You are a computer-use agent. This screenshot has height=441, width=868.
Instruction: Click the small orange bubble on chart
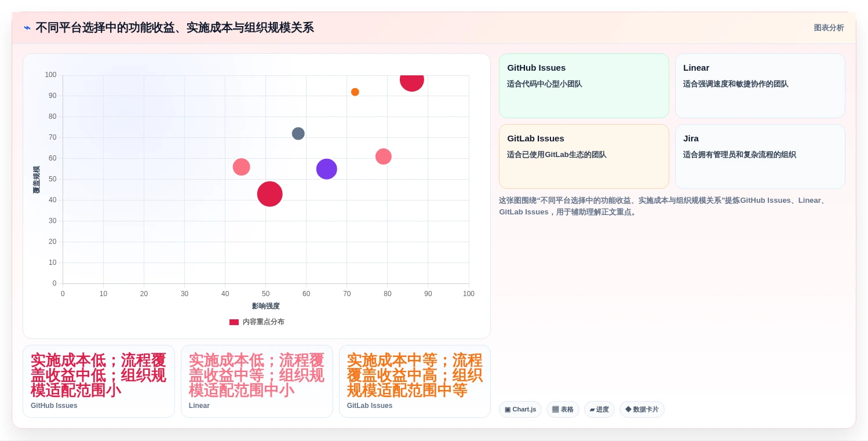pos(355,92)
